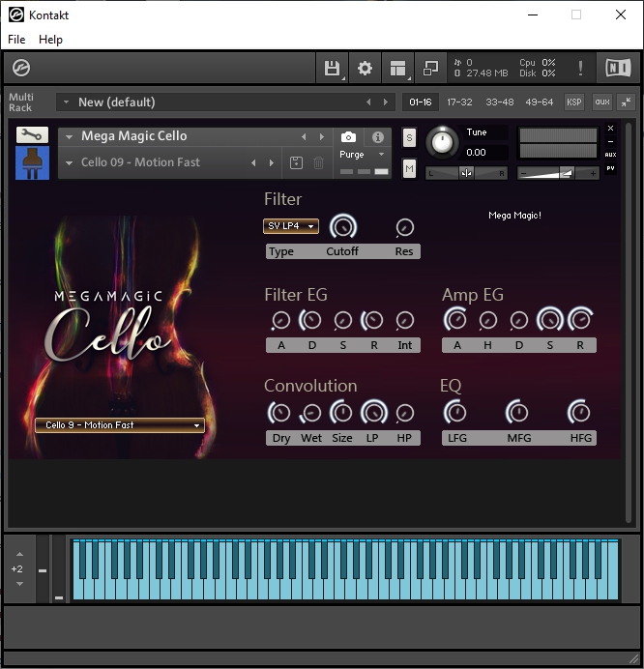The image size is (644, 669).
Task: Load next instrument arrow beside Mega Magic Cello
Action: pyautogui.click(x=322, y=137)
